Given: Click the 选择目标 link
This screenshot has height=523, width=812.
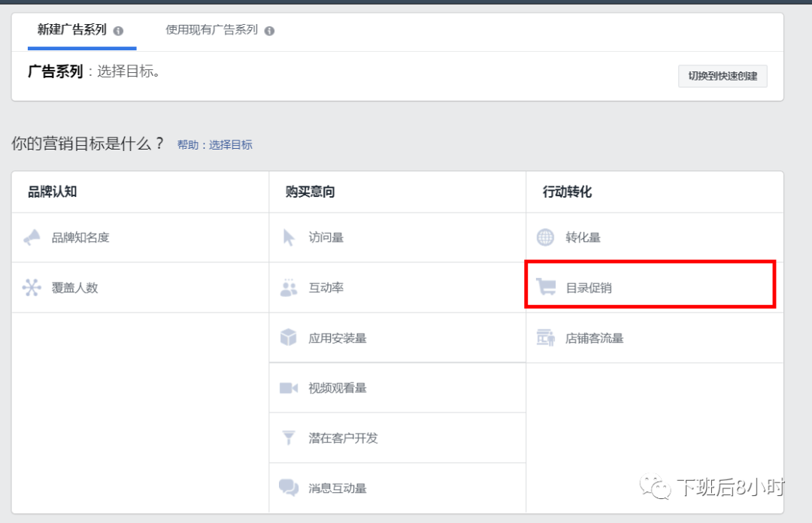Looking at the screenshot, I should tap(232, 144).
